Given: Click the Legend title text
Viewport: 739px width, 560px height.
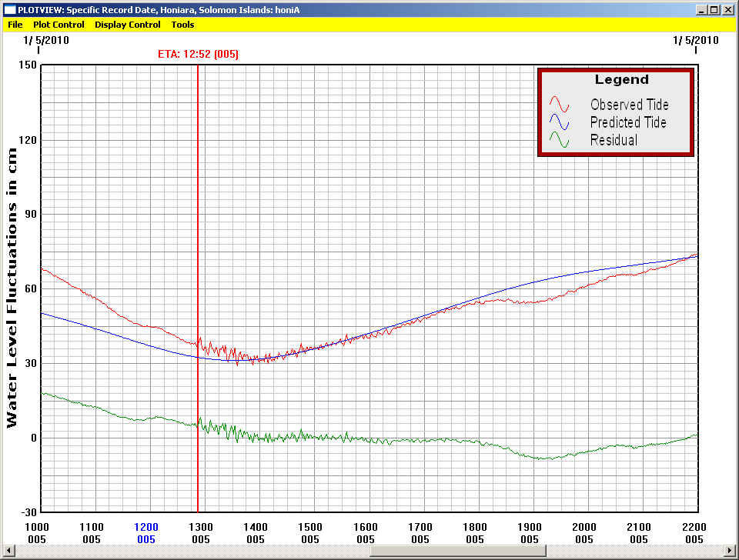Looking at the screenshot, I should click(x=622, y=79).
